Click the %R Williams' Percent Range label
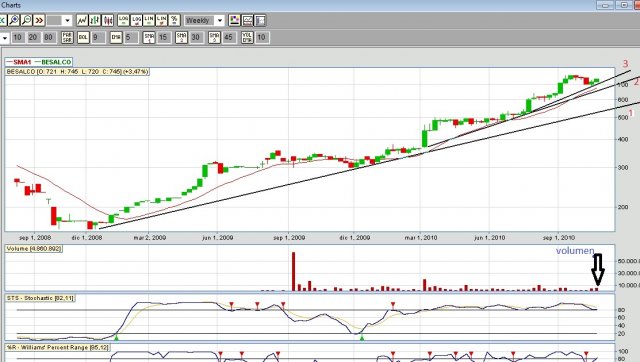Screen dimensions: 640x362 pos(58,347)
